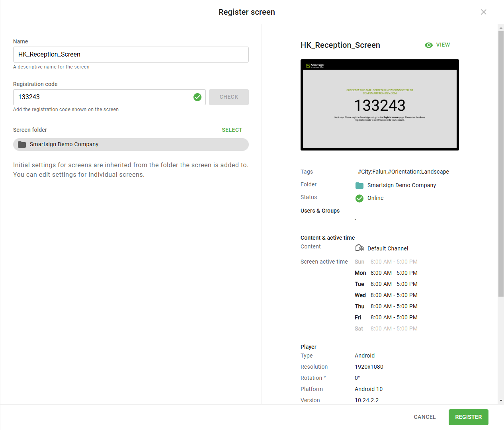Viewport: 504px width, 430px height.
Task: Click the Mon active time row
Action: point(386,273)
